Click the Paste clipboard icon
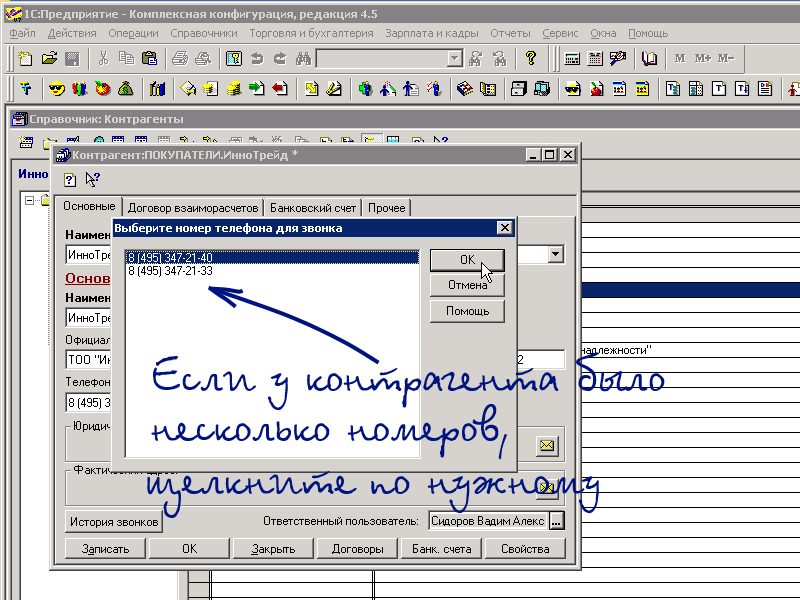Screen dimensions: 800x600 (x=149, y=59)
